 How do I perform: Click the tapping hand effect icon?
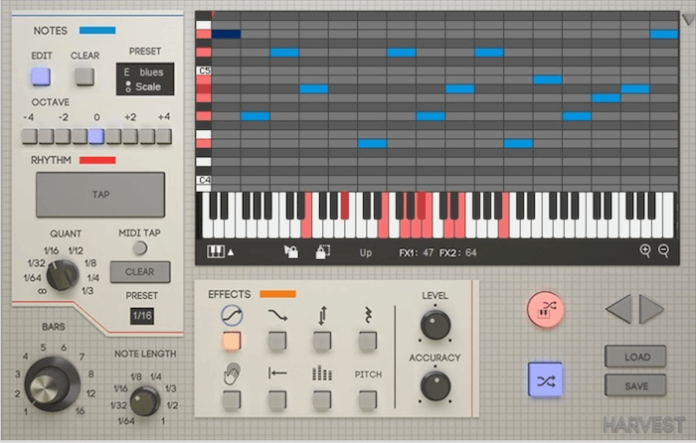tap(232, 374)
